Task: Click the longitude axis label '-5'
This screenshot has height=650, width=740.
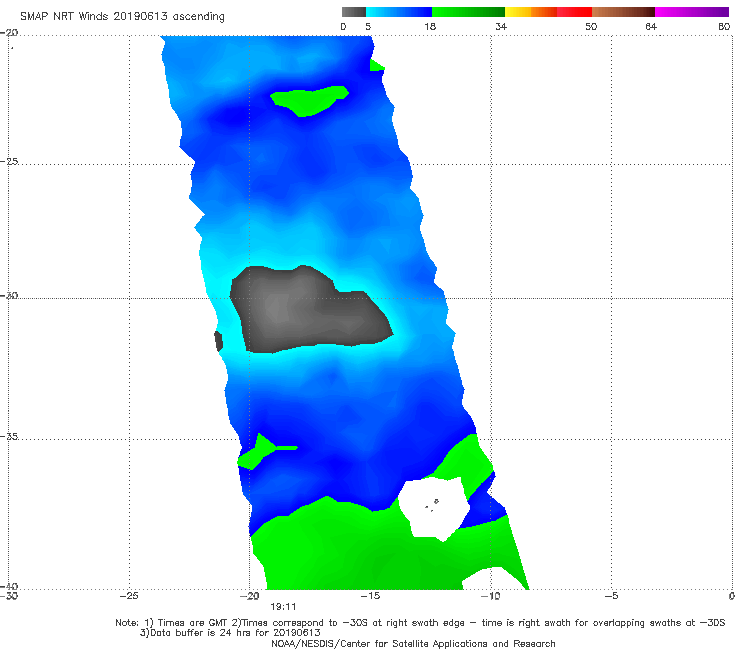Action: pyautogui.click(x=611, y=596)
